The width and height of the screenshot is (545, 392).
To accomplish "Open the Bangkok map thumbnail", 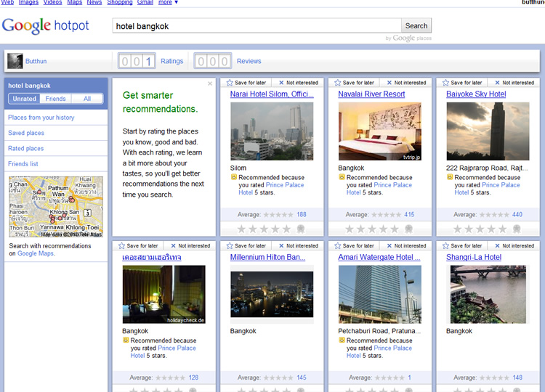I will pyautogui.click(x=56, y=207).
